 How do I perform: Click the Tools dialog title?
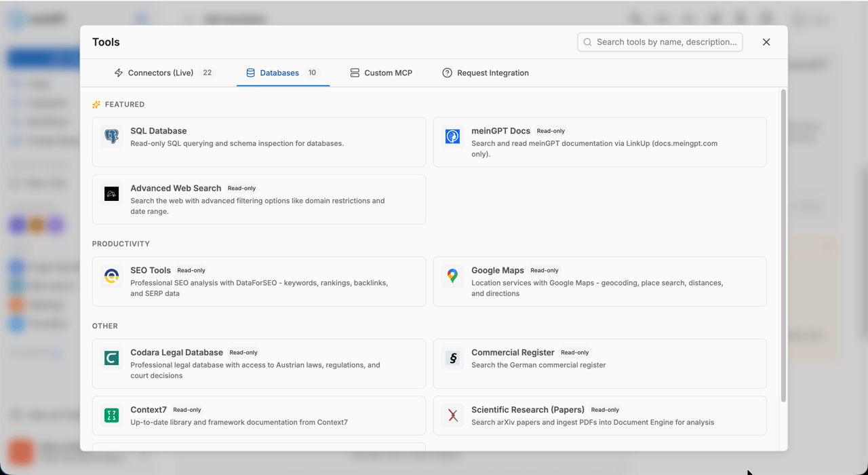(106, 42)
